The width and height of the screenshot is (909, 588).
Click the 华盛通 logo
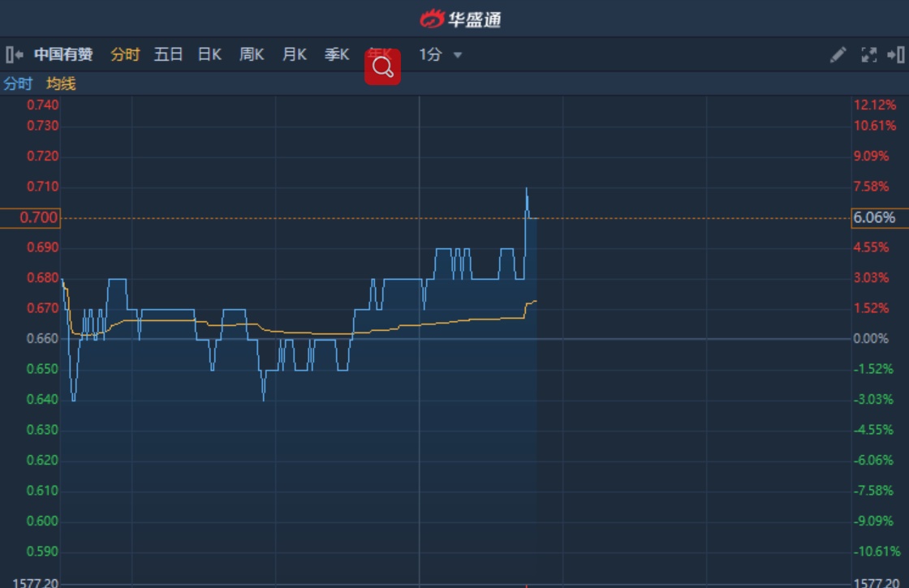pos(460,19)
